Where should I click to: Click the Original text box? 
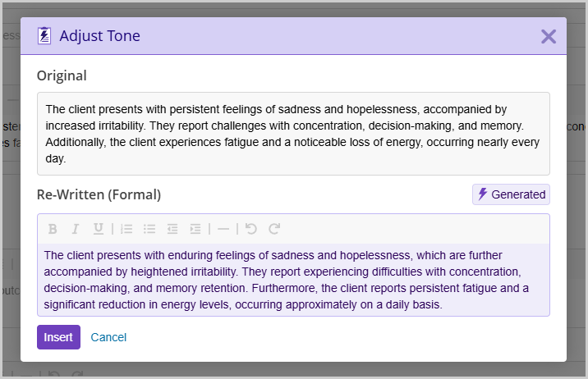[x=293, y=134]
